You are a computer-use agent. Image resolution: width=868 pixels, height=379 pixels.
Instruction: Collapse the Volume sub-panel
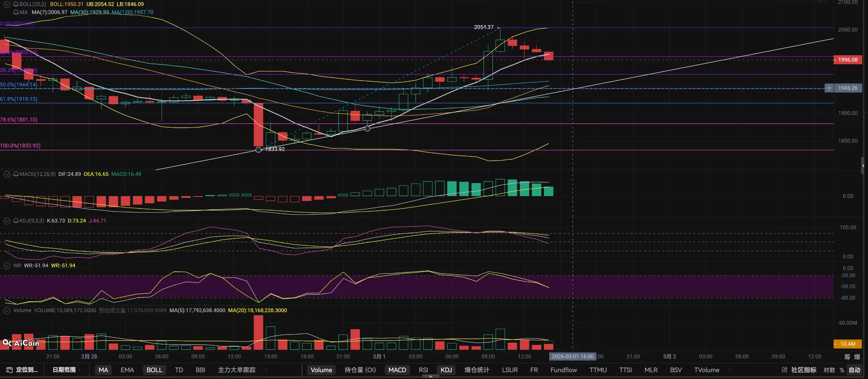(x=7, y=311)
